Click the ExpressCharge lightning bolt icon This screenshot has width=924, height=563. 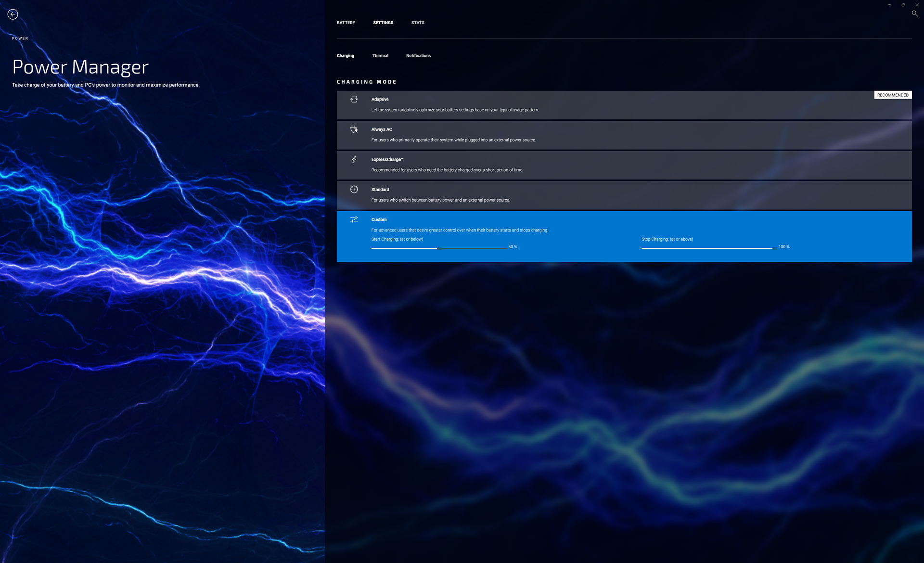point(354,159)
